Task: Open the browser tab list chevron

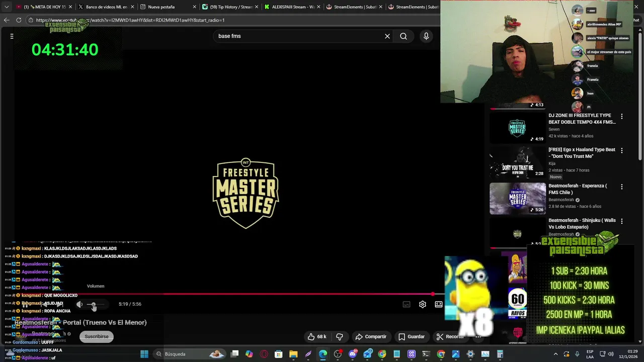Action: [x=7, y=7]
